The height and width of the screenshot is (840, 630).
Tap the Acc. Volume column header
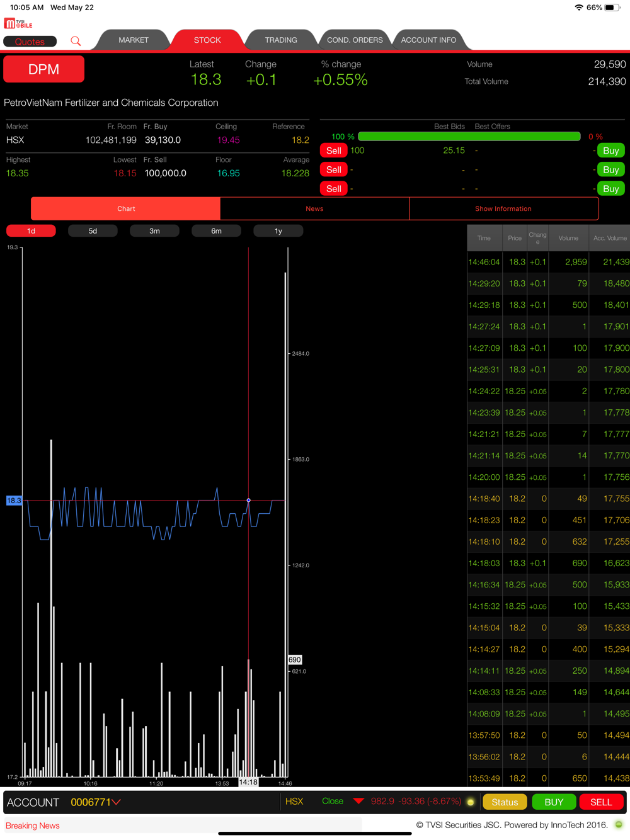click(x=610, y=238)
